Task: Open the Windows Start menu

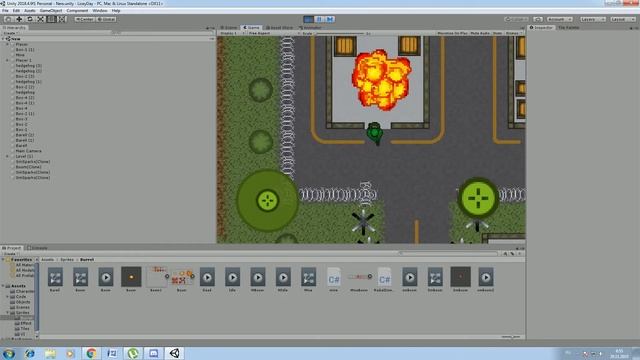Action: (9, 353)
